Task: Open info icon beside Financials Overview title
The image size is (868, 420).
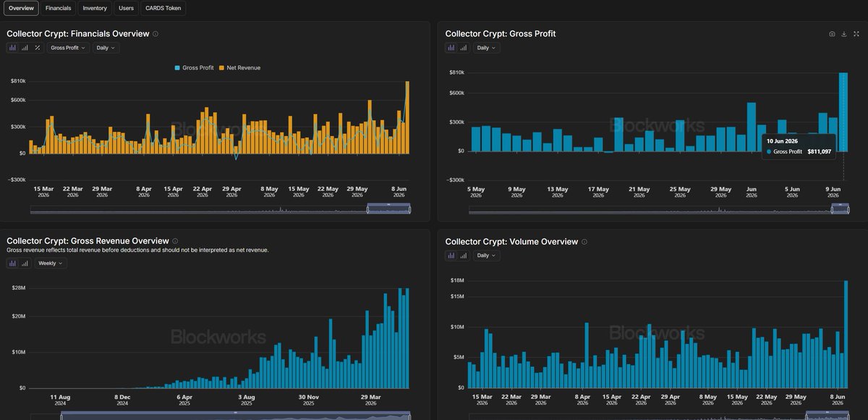Action: [x=156, y=34]
